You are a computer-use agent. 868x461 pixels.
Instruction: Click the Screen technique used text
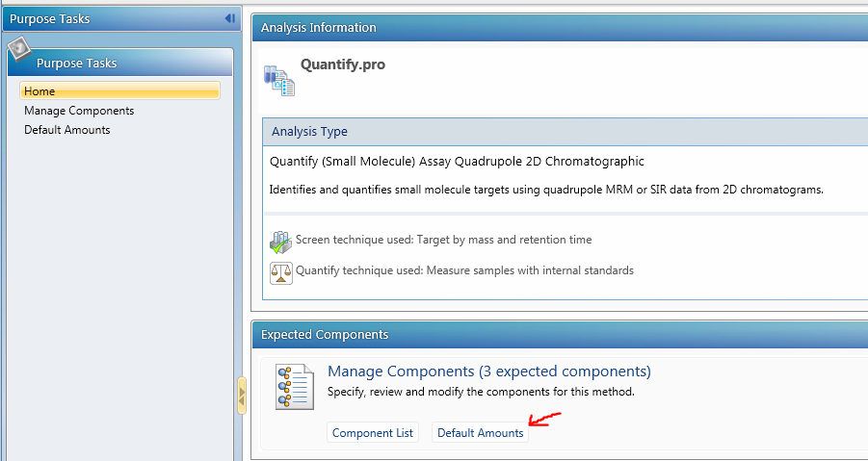click(x=444, y=240)
